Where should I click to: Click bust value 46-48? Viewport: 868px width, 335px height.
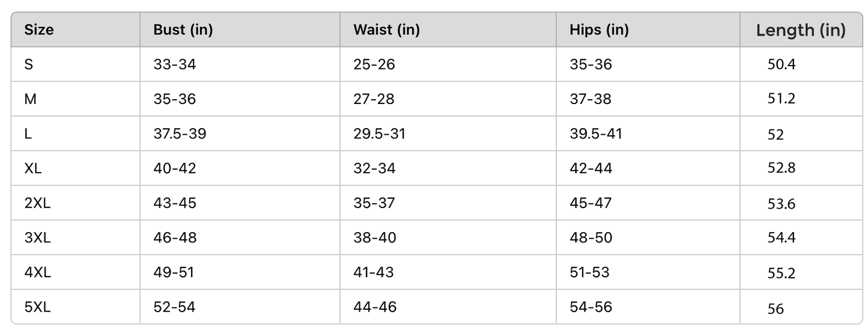point(175,238)
